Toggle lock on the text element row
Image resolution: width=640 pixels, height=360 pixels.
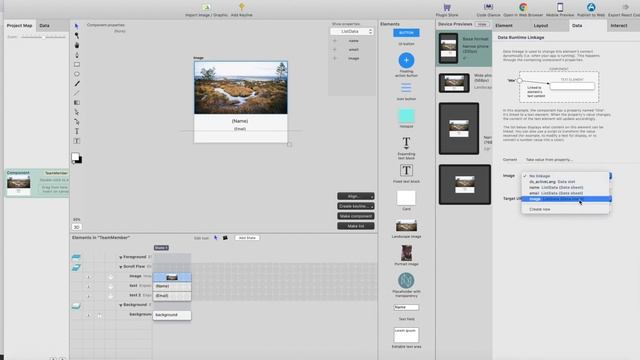coord(111,286)
